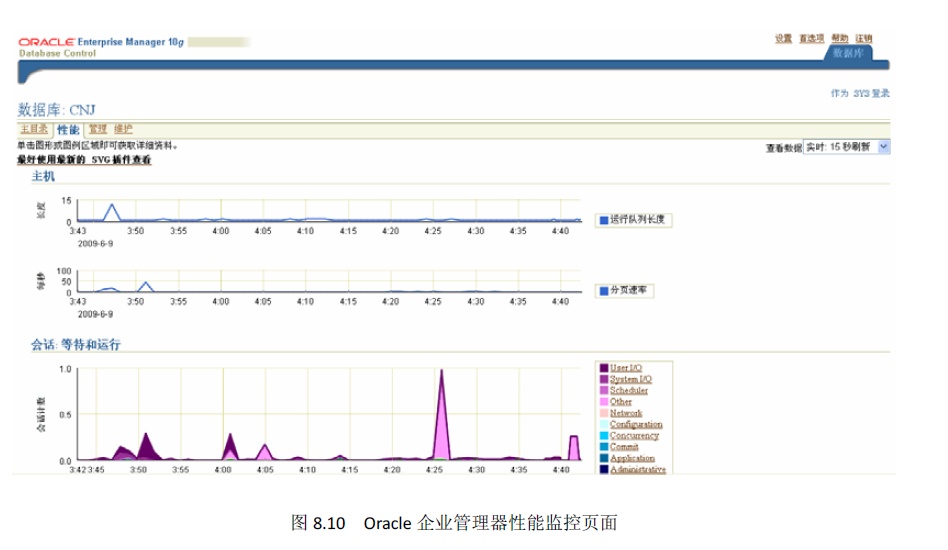Click the Commit color swatch
The width and height of the screenshot is (948, 550).
click(603, 447)
